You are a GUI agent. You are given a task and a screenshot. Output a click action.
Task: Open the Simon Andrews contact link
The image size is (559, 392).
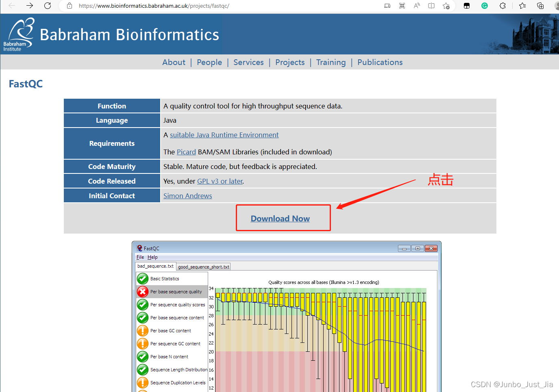pyautogui.click(x=188, y=196)
